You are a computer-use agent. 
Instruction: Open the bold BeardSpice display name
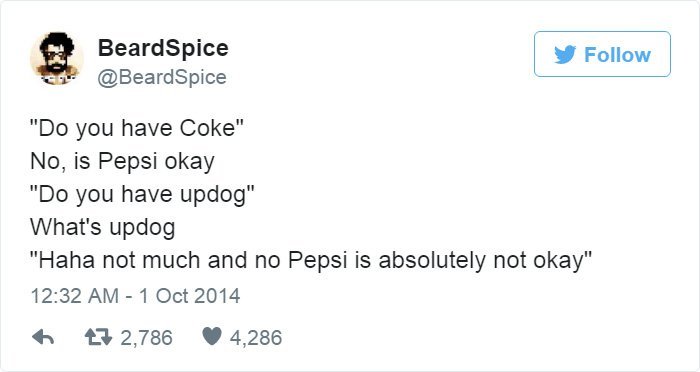163,48
